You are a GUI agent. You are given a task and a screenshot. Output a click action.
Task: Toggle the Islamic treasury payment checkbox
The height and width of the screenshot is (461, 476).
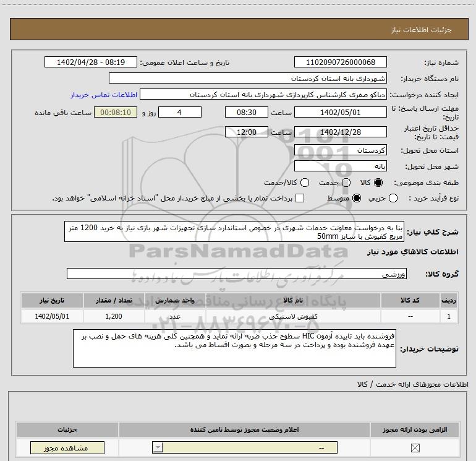[x=300, y=198]
